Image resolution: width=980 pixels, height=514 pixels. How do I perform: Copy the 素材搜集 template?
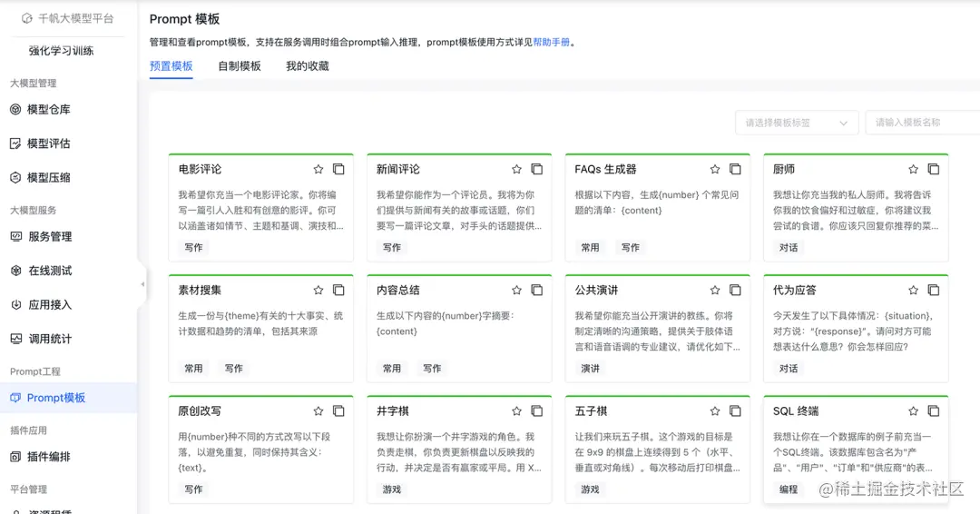pos(338,290)
